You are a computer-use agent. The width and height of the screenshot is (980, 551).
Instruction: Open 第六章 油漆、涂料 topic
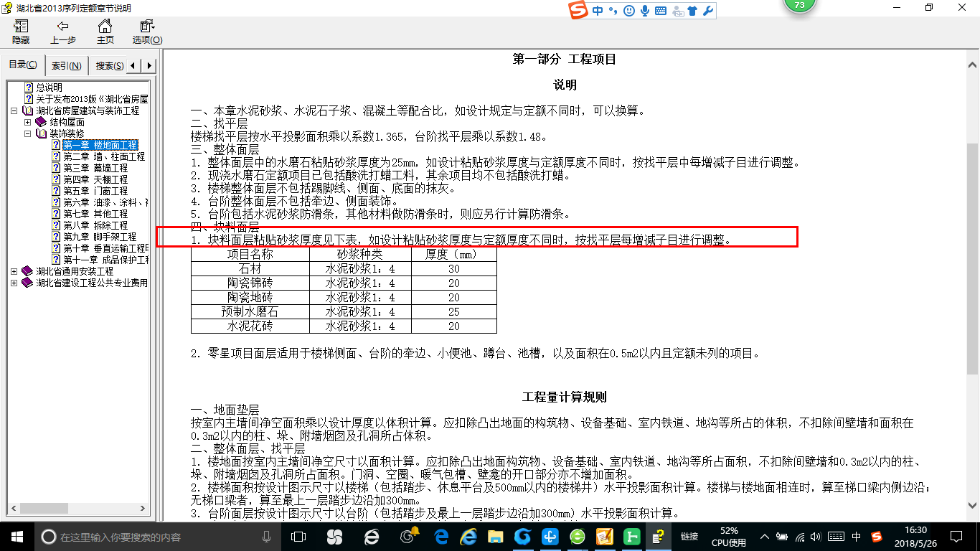(x=105, y=202)
